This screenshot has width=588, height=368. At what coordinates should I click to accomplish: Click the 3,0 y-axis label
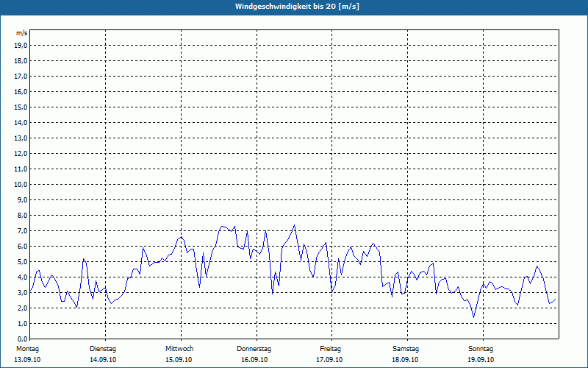[22, 292]
